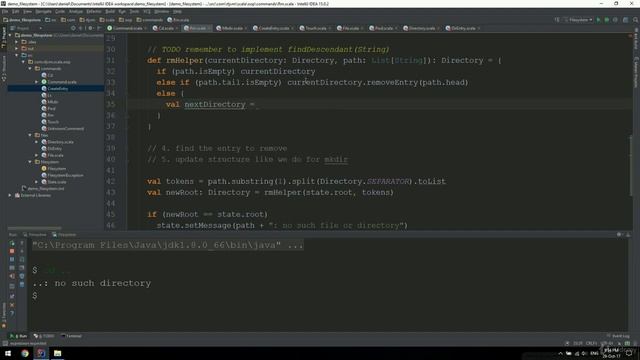Open Windows Start menu

pyautogui.click(x=8, y=353)
